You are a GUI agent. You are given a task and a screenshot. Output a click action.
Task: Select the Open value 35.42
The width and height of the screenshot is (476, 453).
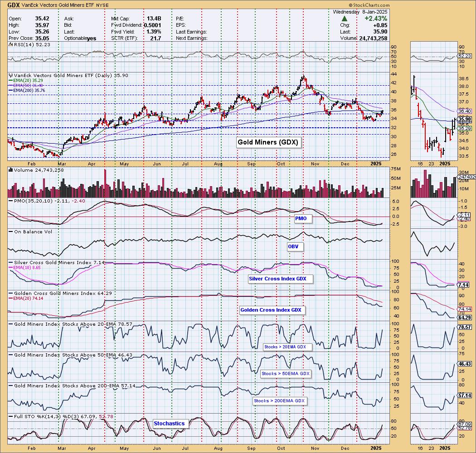click(42, 19)
